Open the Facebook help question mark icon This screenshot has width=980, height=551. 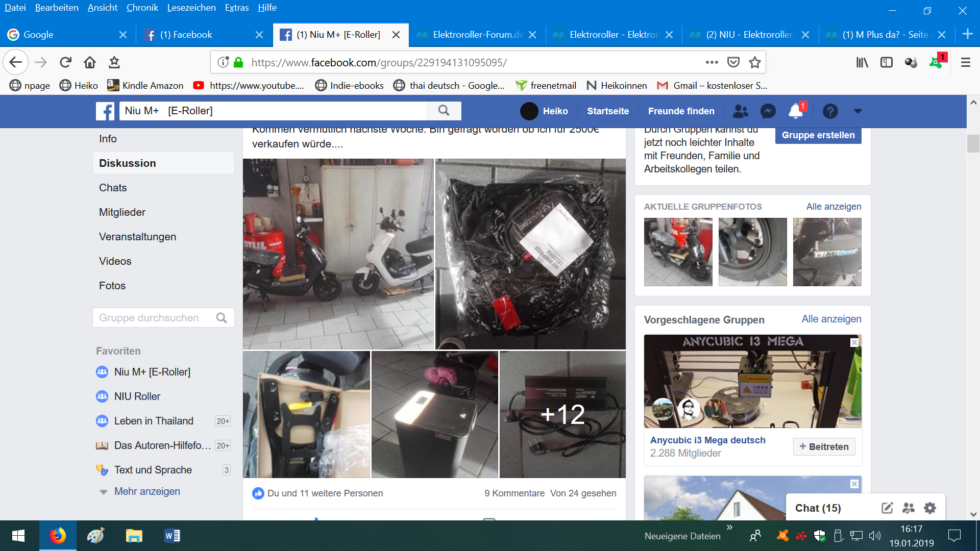830,111
